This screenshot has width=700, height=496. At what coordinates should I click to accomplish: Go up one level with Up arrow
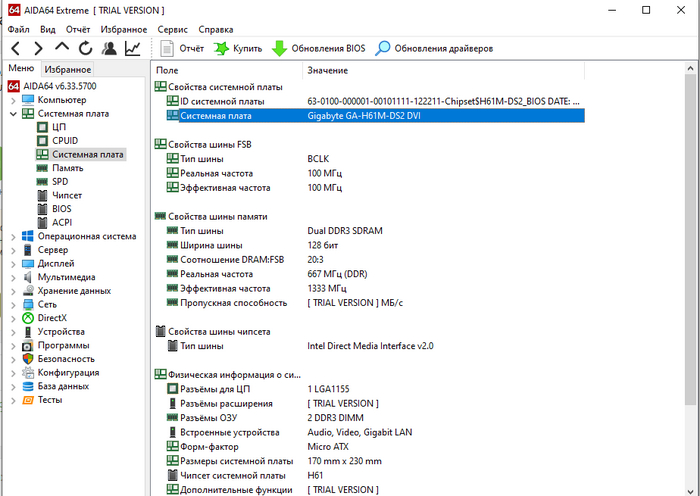pyautogui.click(x=62, y=48)
